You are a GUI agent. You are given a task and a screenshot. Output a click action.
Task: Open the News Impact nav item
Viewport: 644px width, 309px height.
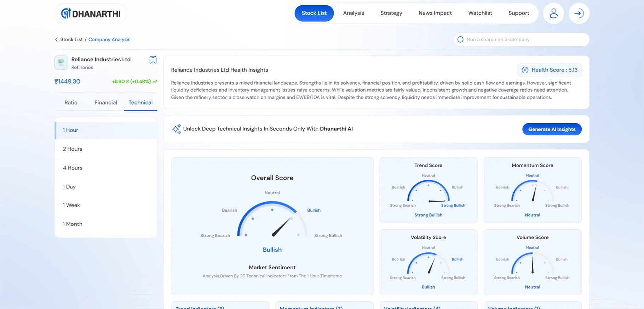pos(435,13)
